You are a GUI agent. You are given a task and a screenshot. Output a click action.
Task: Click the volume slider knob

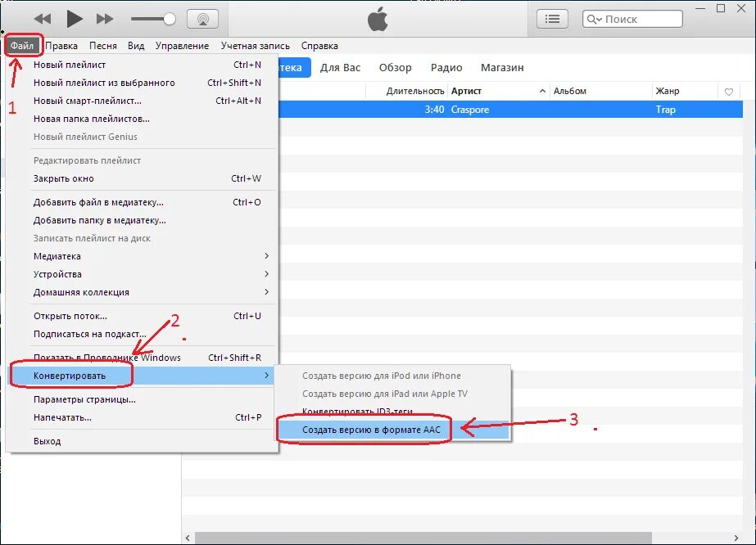[x=170, y=20]
